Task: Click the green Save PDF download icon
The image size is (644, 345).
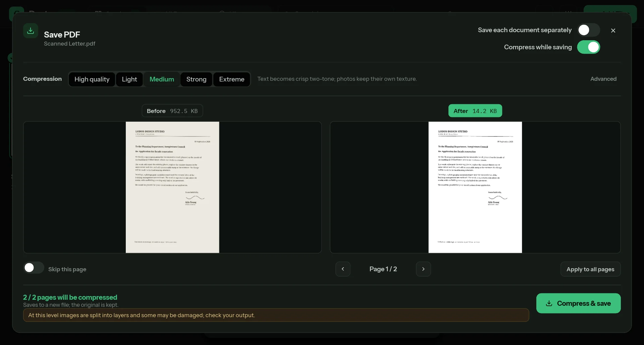Action: (x=31, y=31)
